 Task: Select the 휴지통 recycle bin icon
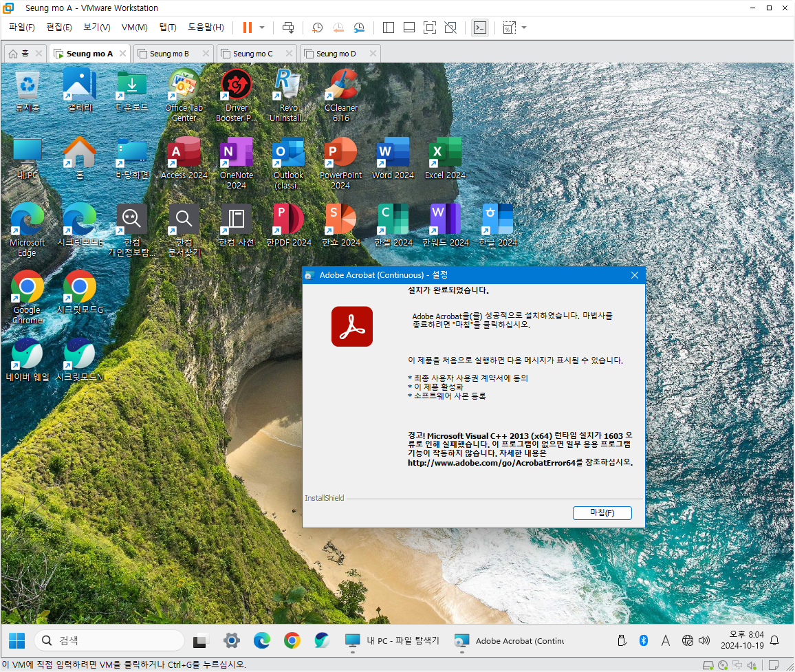click(x=28, y=90)
